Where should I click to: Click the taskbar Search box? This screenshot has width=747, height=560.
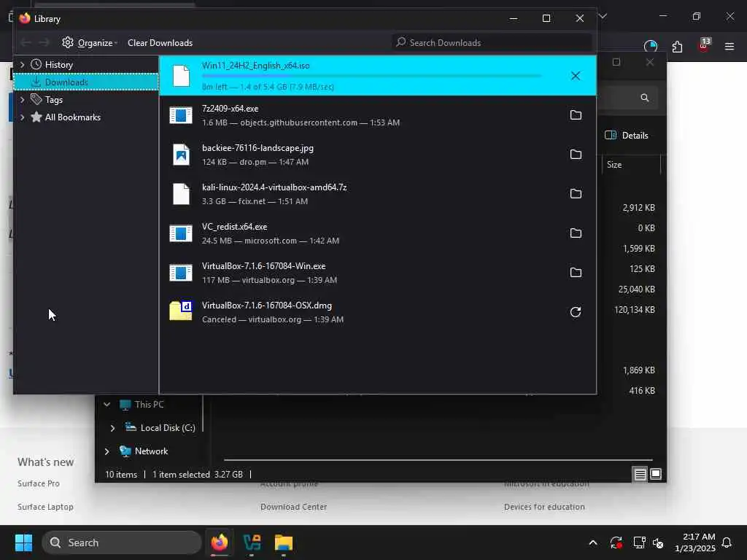pos(122,542)
